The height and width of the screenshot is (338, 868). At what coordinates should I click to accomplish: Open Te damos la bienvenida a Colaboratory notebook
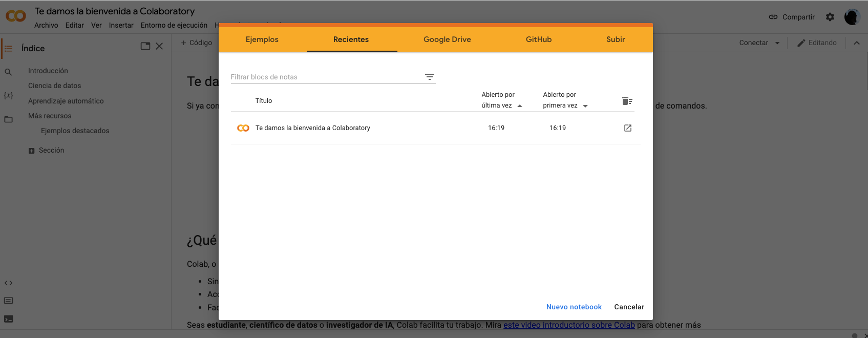(313, 128)
